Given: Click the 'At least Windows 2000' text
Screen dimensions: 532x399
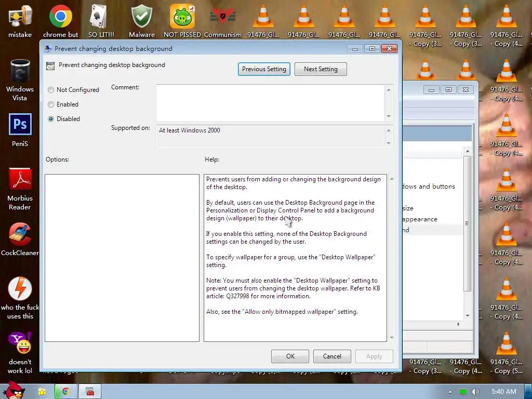Looking at the screenshot, I should click(x=189, y=130).
